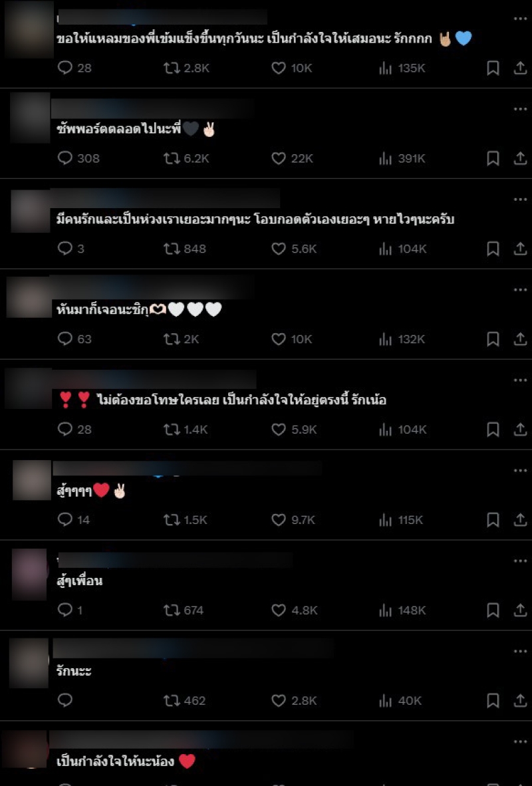Retweet the post with 1.4K retweets
The width and height of the screenshot is (532, 786).
[186, 430]
